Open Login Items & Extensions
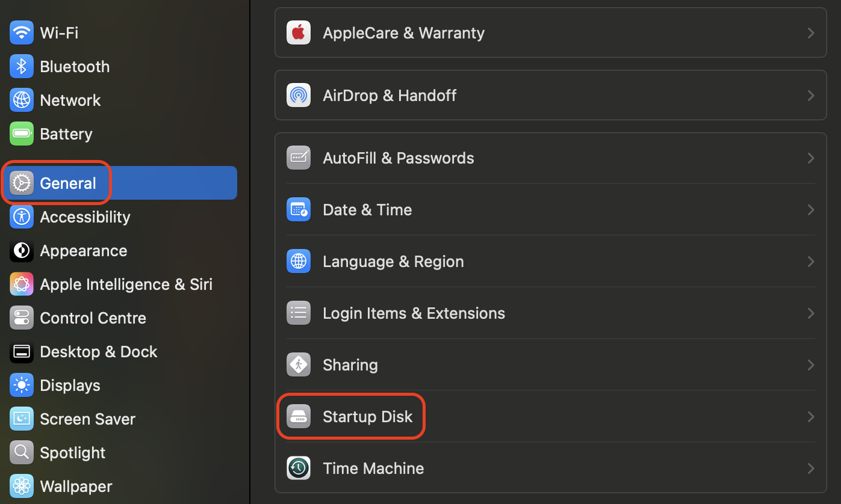This screenshot has height=504, width=841. [414, 313]
